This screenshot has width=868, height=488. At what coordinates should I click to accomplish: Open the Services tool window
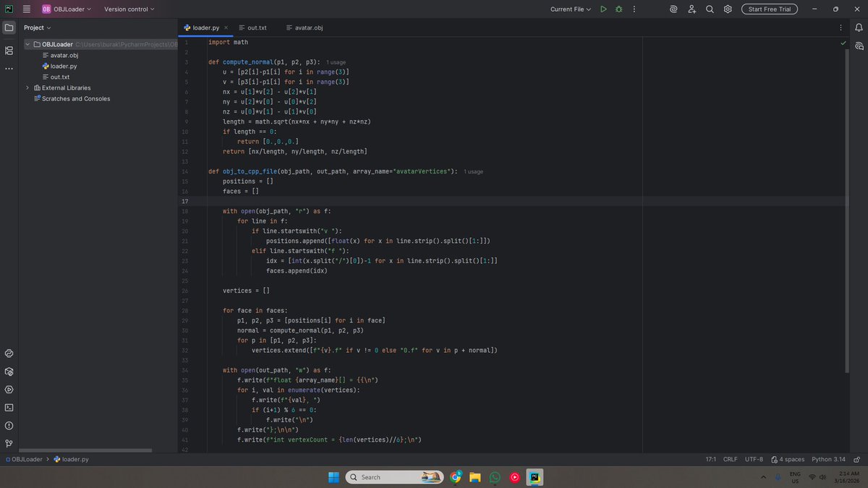pyautogui.click(x=9, y=390)
